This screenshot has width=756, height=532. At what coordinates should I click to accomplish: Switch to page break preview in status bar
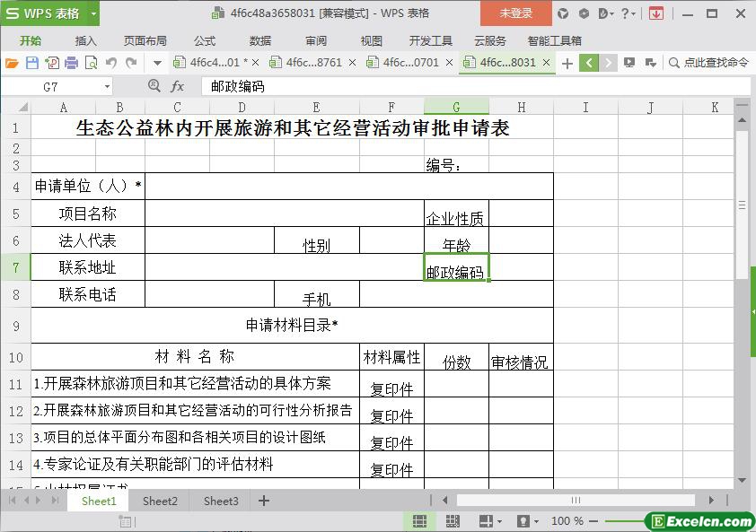click(453, 521)
